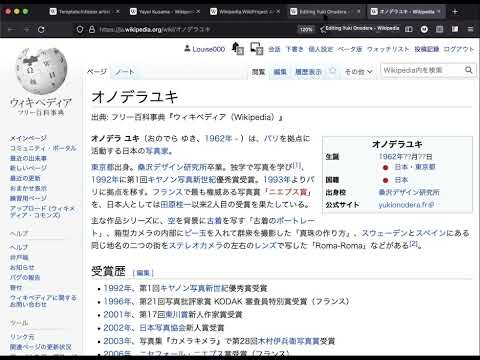480x360 pixels.
Task: Open the 下書き sandbox link
Action: click(x=295, y=49)
